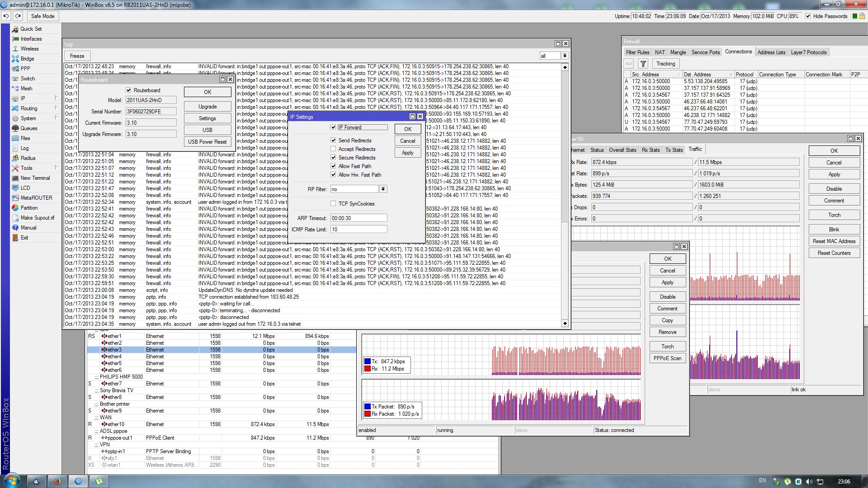
Task: Open MetaROUTER from sidebar
Action: click(36, 198)
